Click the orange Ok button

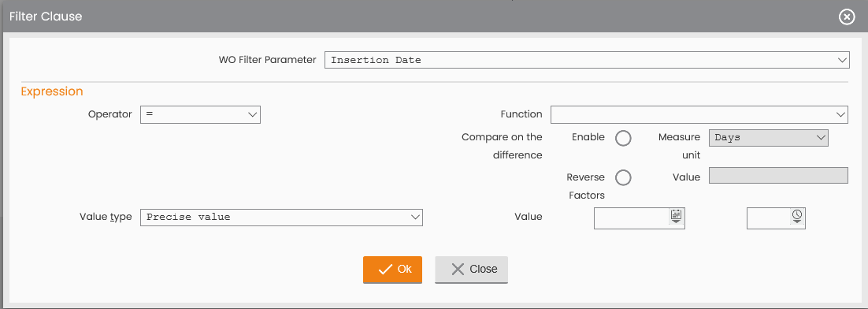coord(392,270)
